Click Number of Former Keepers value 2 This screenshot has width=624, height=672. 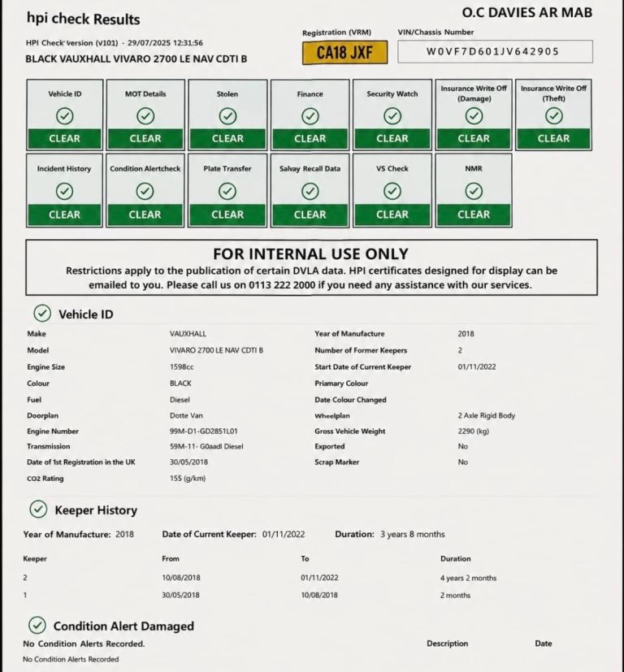[x=460, y=350]
